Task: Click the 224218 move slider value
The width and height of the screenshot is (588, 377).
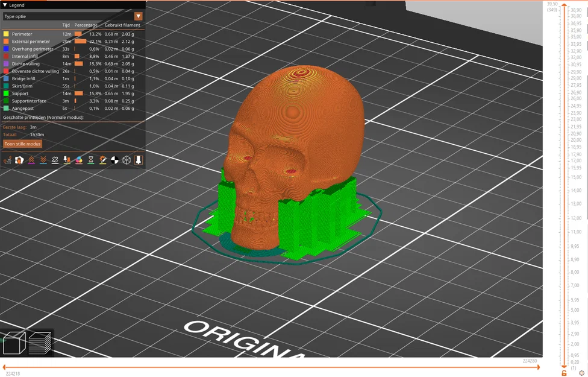Action: [13, 373]
